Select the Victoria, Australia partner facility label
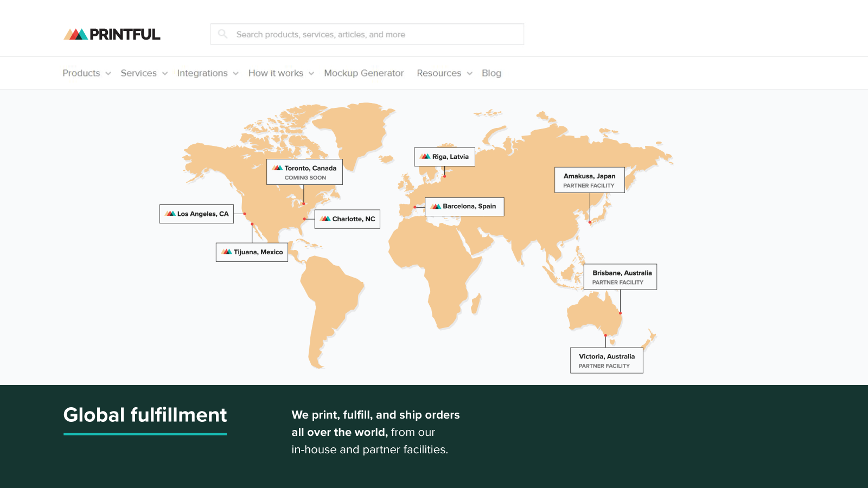Image resolution: width=868 pixels, height=488 pixels. click(607, 360)
